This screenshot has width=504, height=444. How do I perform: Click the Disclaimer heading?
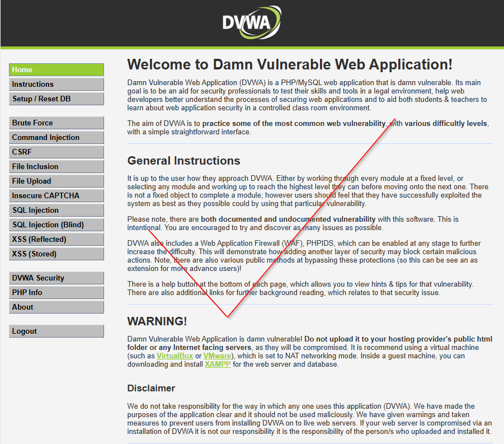[151, 388]
